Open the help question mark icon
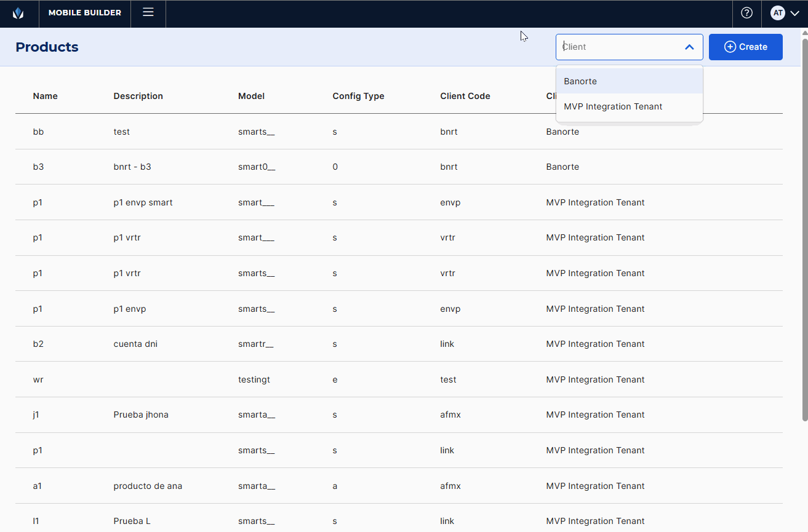 coord(746,13)
